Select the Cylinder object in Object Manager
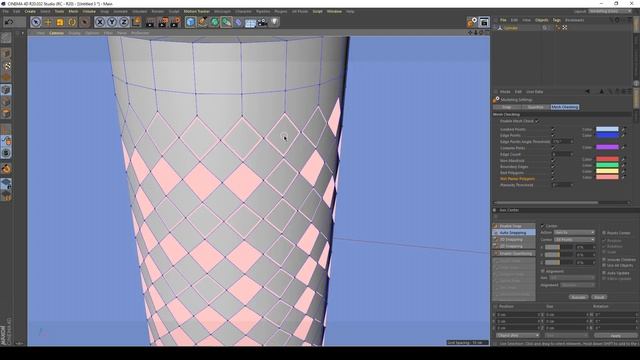The height and width of the screenshot is (360, 640). pyautogui.click(x=511, y=28)
